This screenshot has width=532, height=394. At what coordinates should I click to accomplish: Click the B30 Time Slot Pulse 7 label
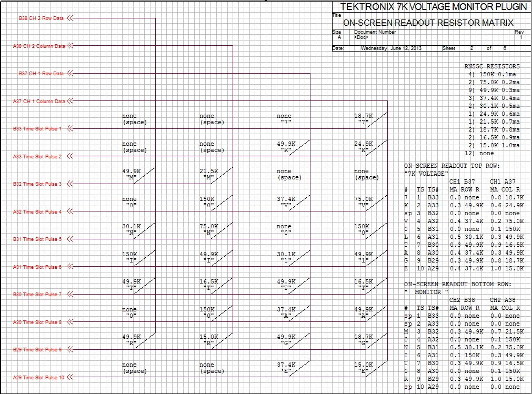tap(37, 295)
